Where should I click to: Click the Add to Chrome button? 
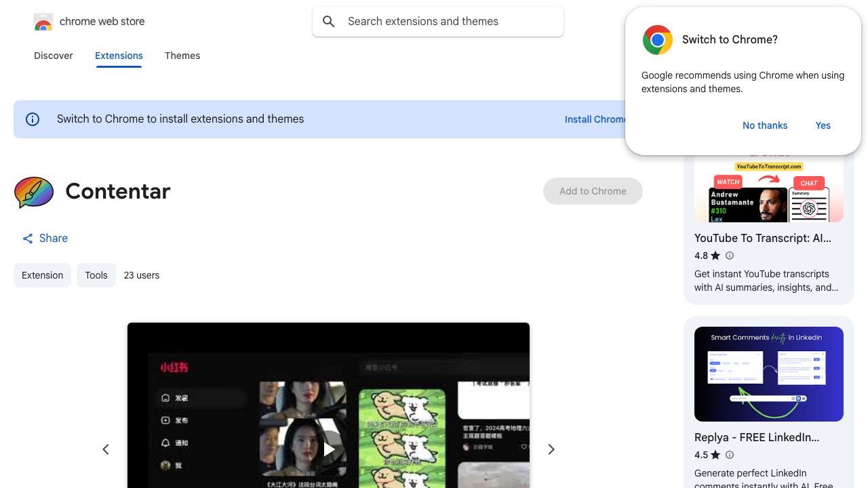593,191
